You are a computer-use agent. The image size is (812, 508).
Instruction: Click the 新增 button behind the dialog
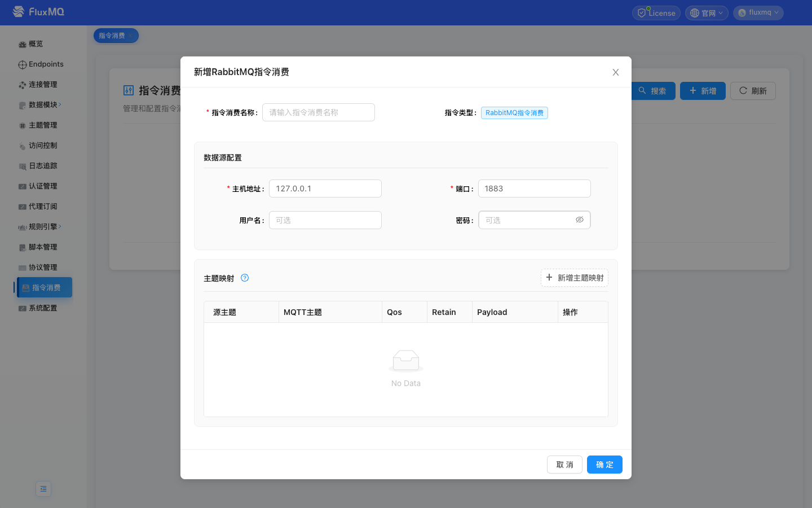pyautogui.click(x=703, y=91)
